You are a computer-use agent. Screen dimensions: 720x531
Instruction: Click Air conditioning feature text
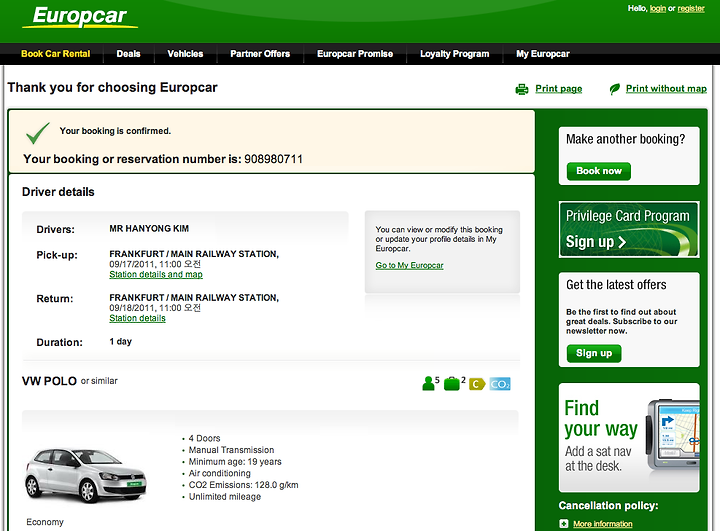pyautogui.click(x=219, y=473)
